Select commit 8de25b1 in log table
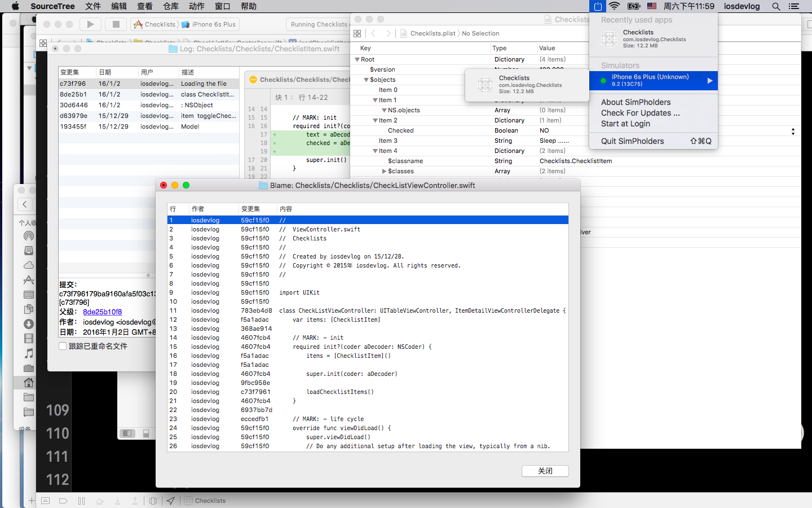 pos(149,94)
